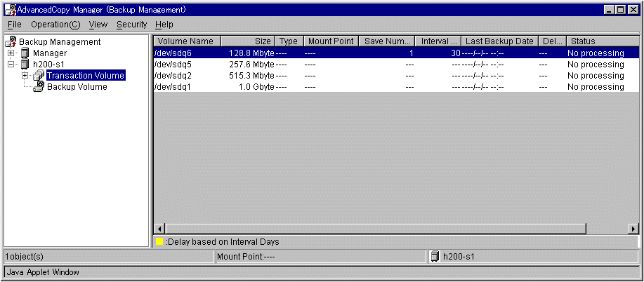Select the /dev/sdq2 volume row
The width and height of the screenshot is (644, 282).
coord(396,76)
